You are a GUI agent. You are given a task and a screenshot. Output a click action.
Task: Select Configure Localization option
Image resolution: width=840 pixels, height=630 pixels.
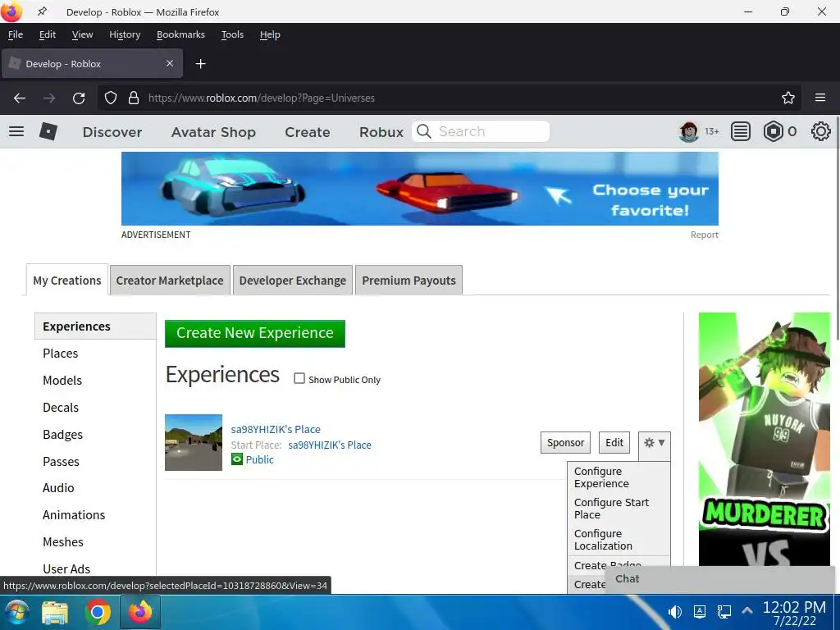tap(619, 540)
